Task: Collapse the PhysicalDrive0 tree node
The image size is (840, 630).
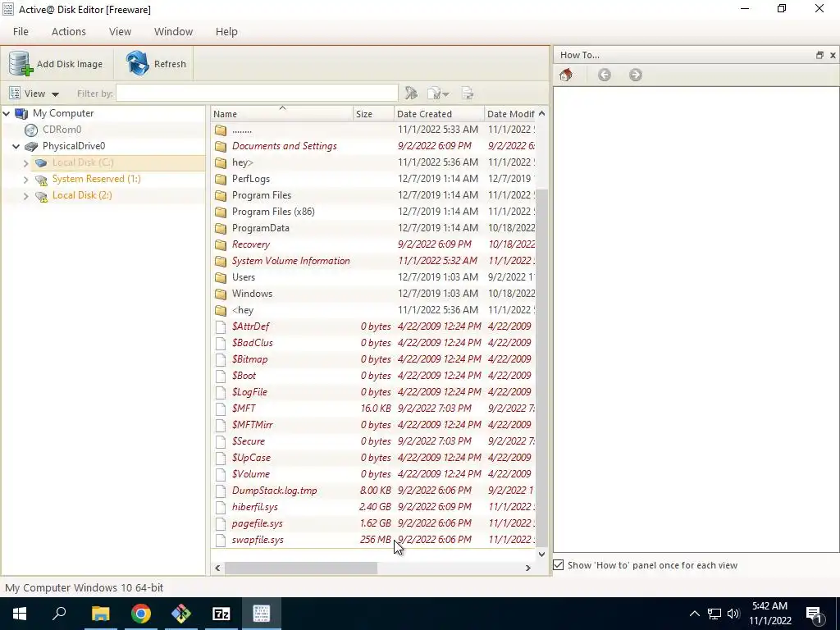Action: [x=16, y=146]
